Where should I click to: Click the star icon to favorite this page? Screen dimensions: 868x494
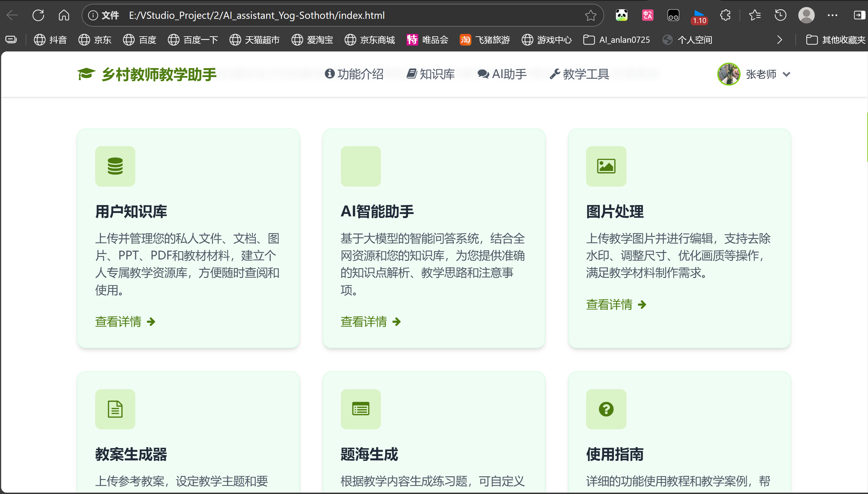click(x=591, y=15)
